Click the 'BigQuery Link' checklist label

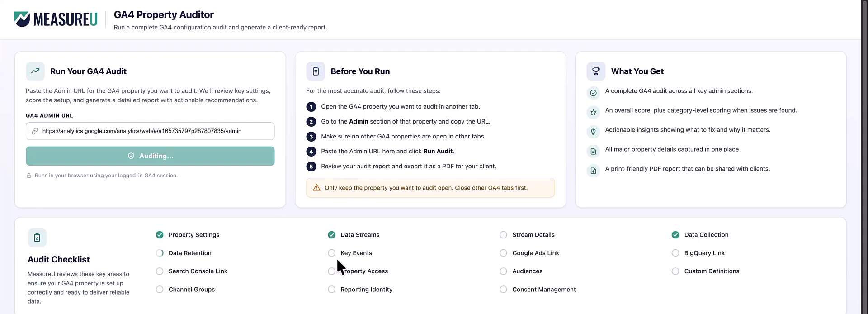tap(704, 253)
